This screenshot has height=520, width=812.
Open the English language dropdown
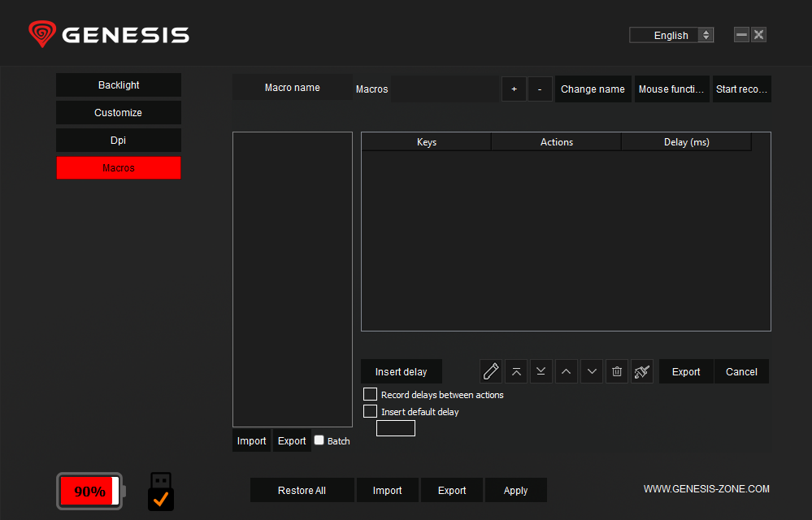coord(671,35)
